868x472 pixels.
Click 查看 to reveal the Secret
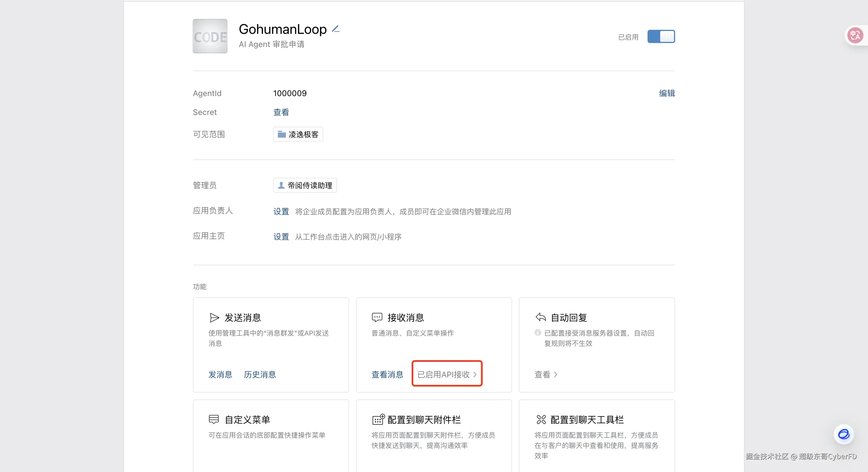(x=281, y=112)
